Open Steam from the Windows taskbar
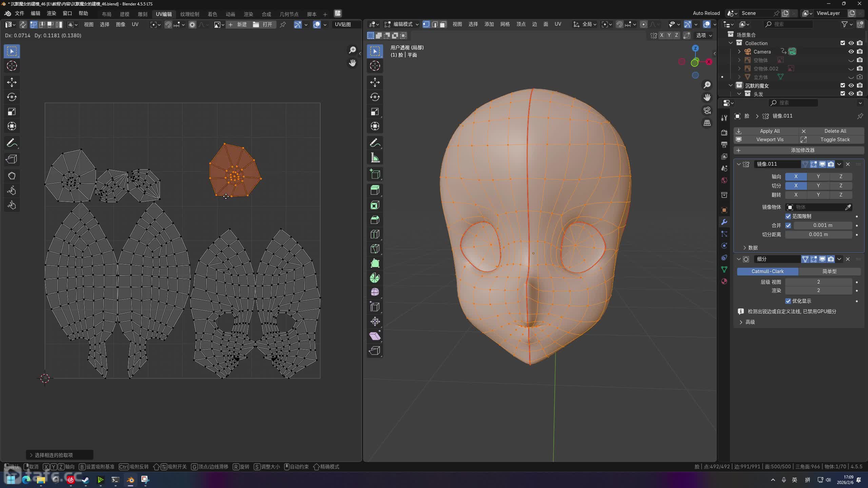Viewport: 868px width, 488px height. [x=85, y=480]
